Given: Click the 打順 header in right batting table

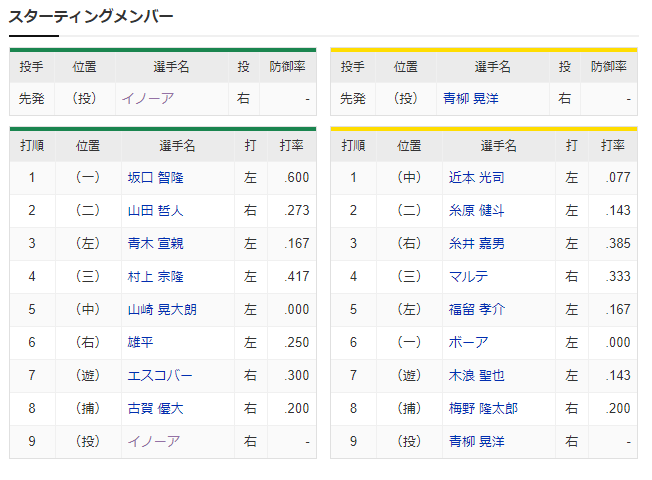Looking at the screenshot, I should point(353,146).
